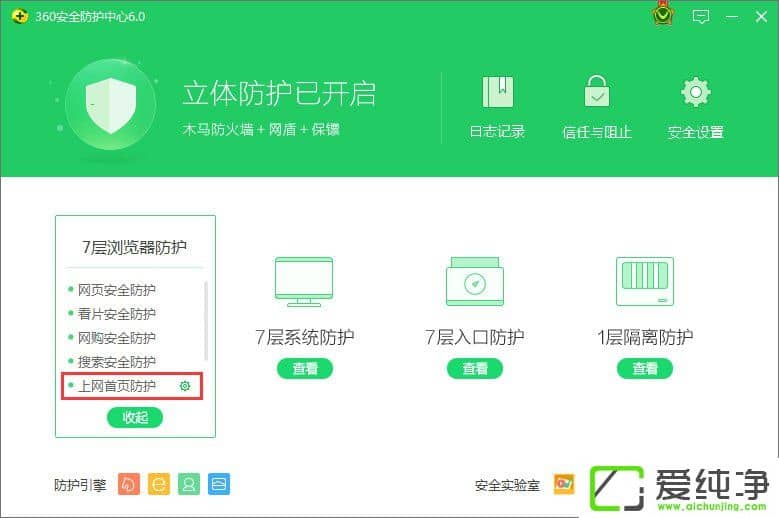Select 网页安全防护 in the list

(117, 290)
